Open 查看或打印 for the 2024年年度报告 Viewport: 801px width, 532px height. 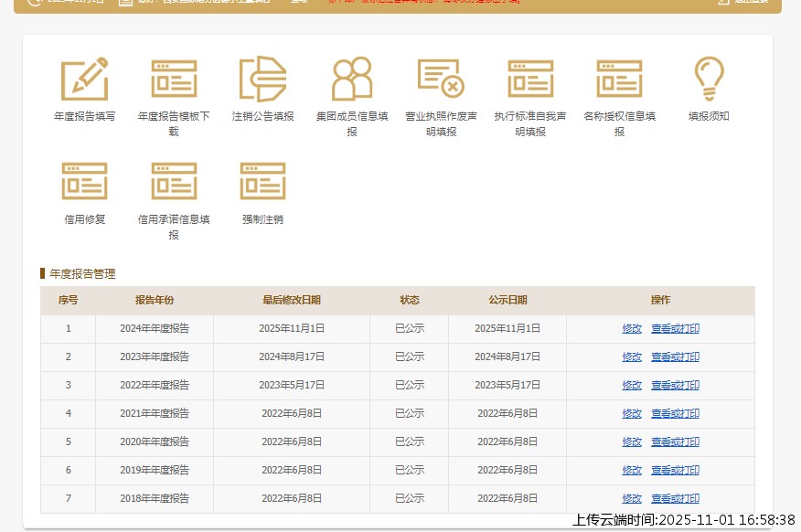pyautogui.click(x=675, y=329)
